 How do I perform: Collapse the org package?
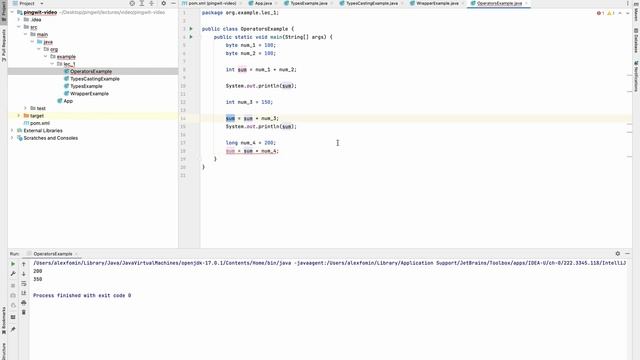click(39, 49)
